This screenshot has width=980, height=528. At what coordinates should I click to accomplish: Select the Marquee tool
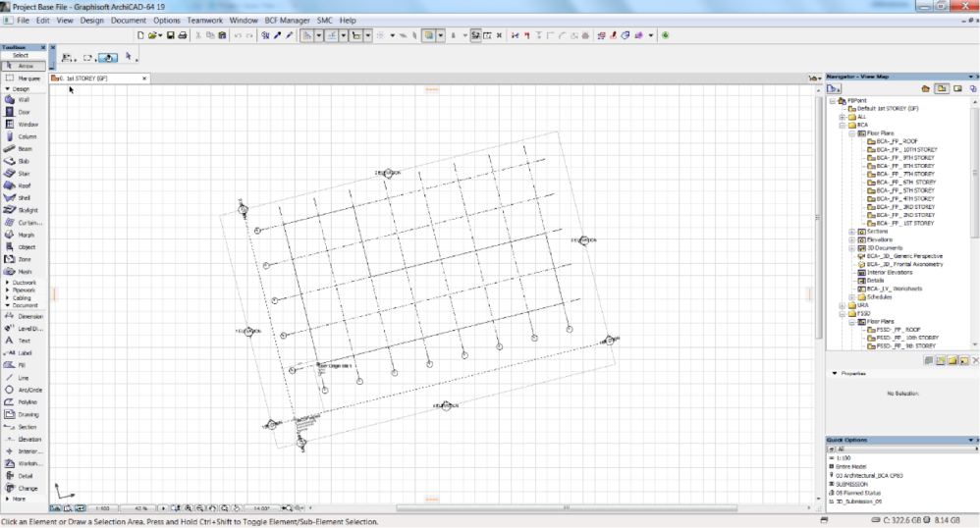(x=24, y=78)
